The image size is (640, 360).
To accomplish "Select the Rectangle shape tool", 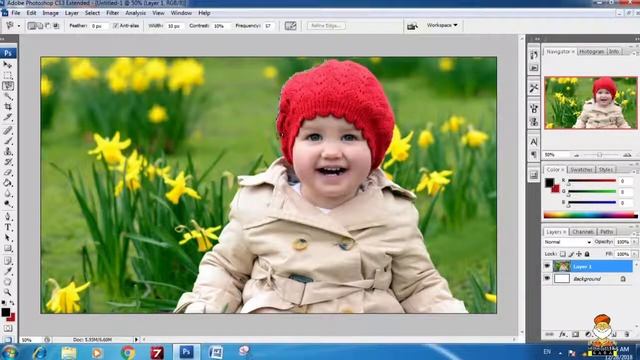I will [8, 248].
